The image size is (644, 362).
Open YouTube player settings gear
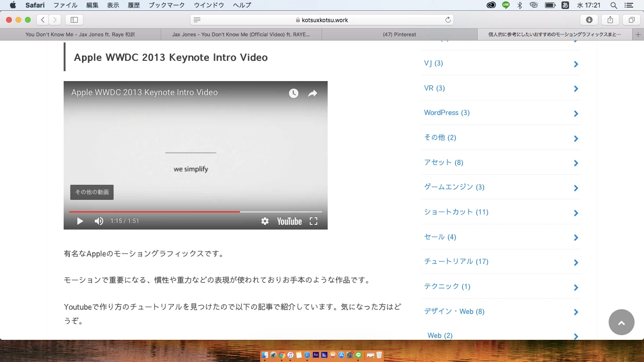pos(265,221)
